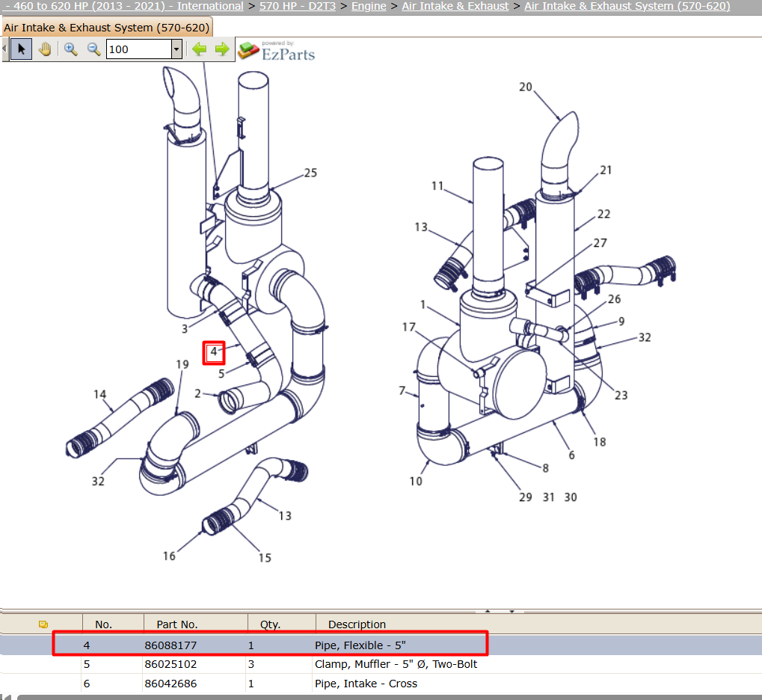Select part number 86025102 cell
Viewport: 762px width, 700px height.
click(170, 664)
